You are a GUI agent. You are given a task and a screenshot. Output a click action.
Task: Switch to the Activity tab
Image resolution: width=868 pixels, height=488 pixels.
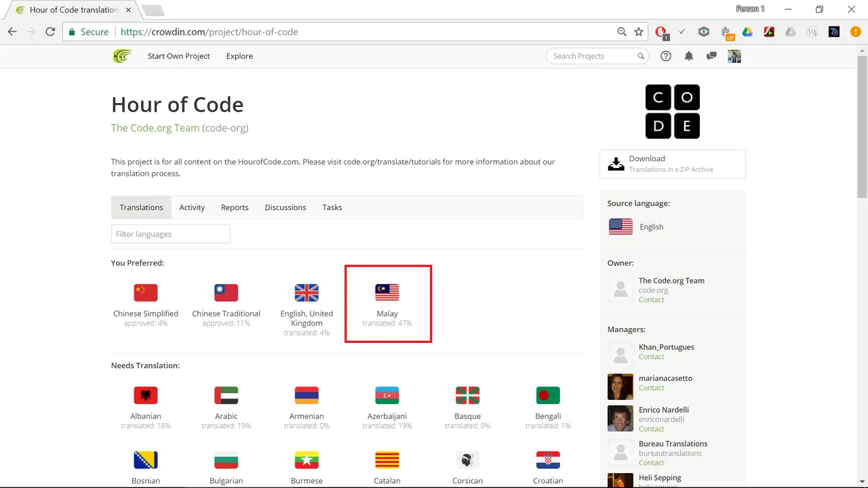pyautogui.click(x=192, y=207)
